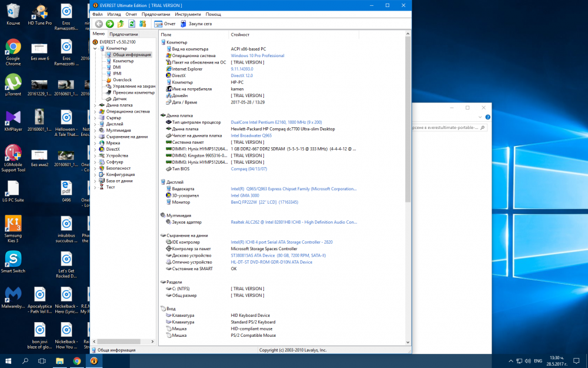Select the Кошче recycle bin desktop icon

click(x=13, y=15)
